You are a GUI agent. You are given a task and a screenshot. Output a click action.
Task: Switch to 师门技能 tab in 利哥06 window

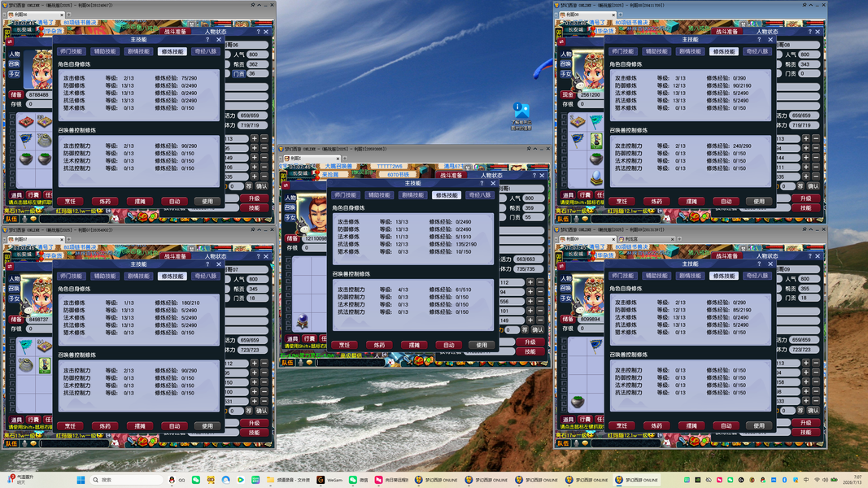[x=71, y=51]
